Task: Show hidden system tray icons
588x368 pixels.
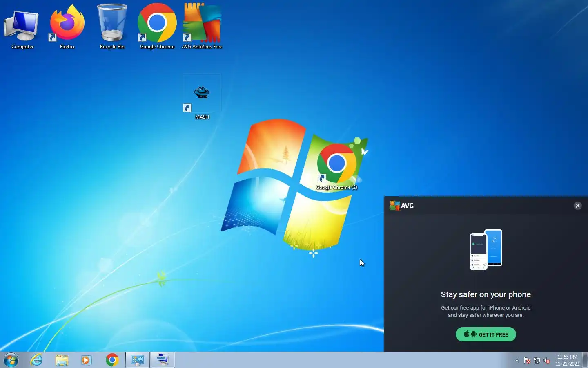Action: tap(517, 361)
